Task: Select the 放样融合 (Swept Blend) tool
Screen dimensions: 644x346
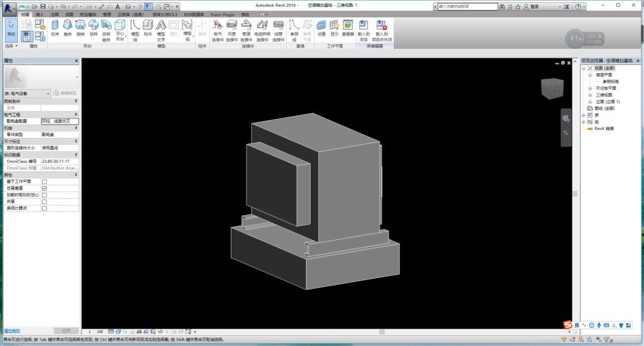Action: pos(106,30)
